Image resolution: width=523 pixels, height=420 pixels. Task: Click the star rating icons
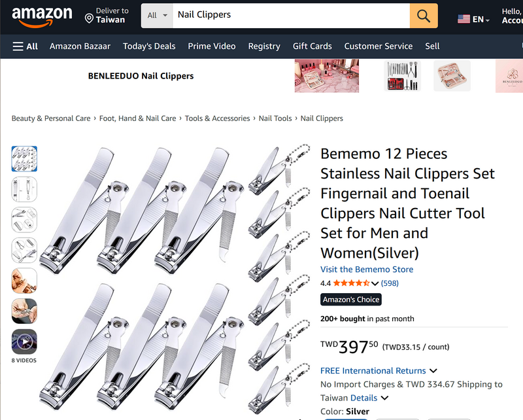[351, 283]
